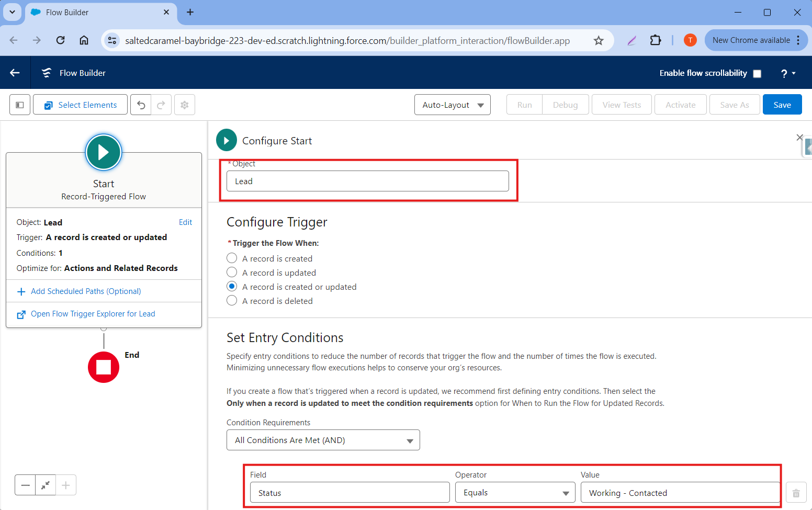This screenshot has width=812, height=510.
Task: View site information icon in address bar
Action: pos(112,40)
